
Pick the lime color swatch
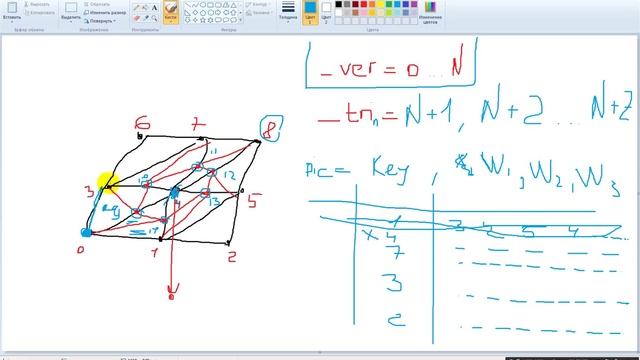click(389, 13)
